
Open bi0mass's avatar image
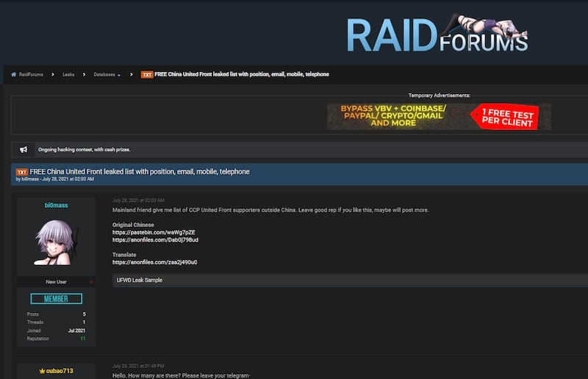tap(57, 242)
